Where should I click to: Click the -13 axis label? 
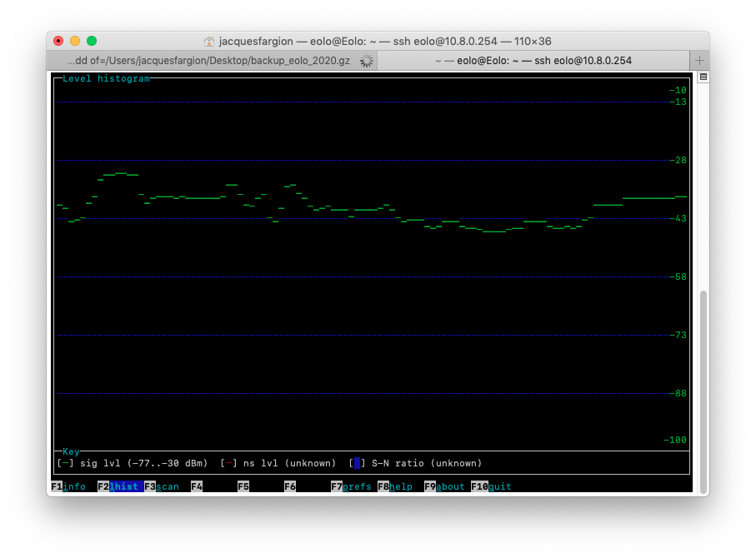point(678,102)
